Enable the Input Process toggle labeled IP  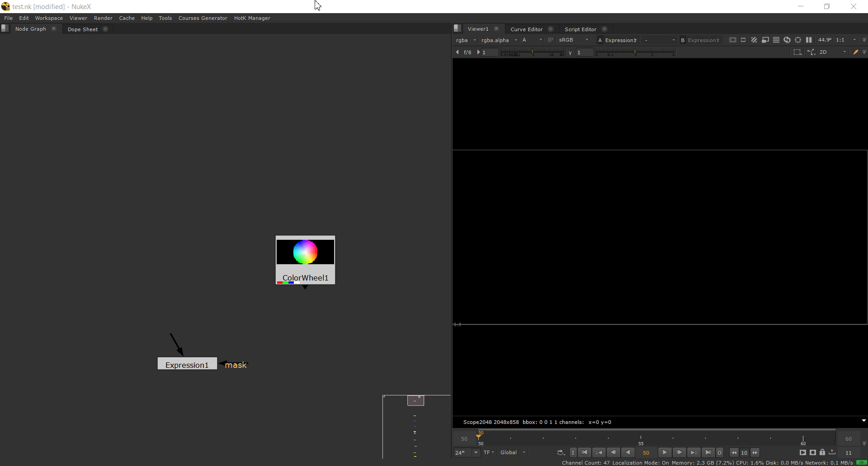pos(550,40)
